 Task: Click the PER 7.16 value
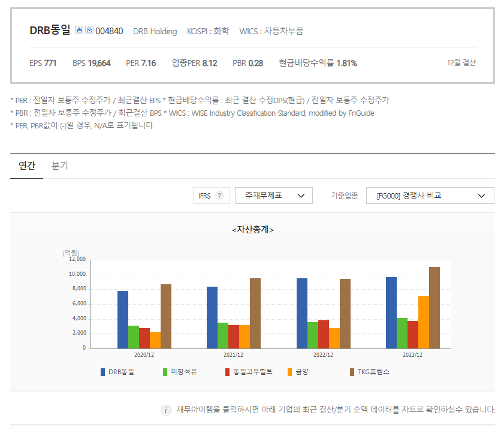[x=141, y=63]
